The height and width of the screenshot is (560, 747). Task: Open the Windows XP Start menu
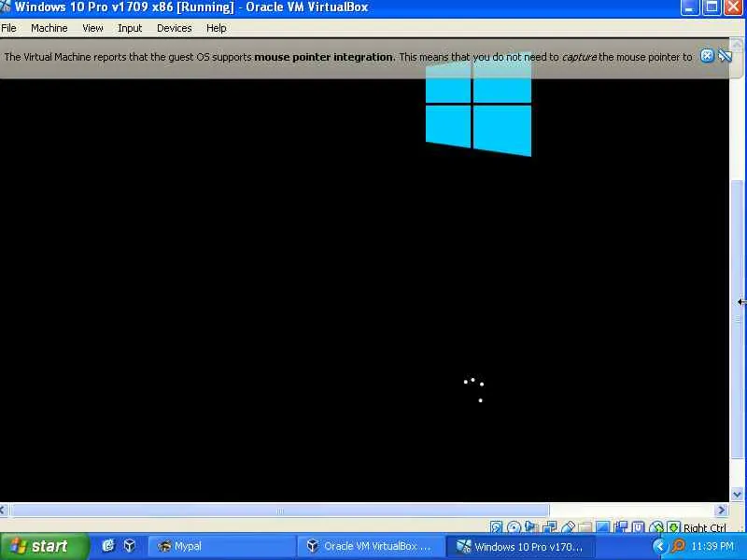click(43, 546)
